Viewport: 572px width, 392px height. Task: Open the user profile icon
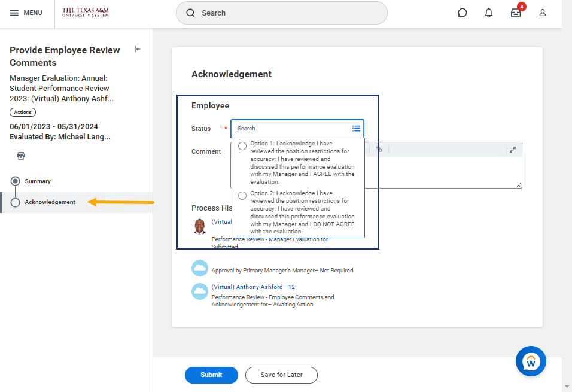(543, 13)
